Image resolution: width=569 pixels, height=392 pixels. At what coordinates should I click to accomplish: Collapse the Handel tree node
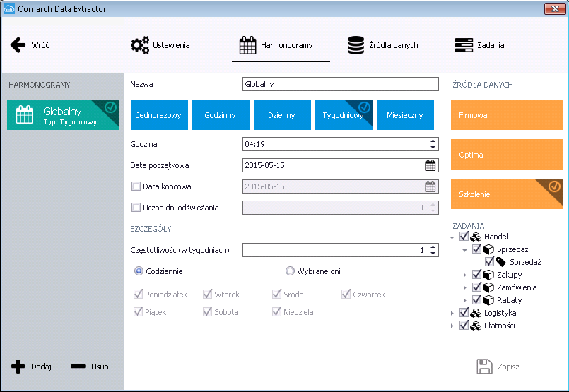[452, 237]
